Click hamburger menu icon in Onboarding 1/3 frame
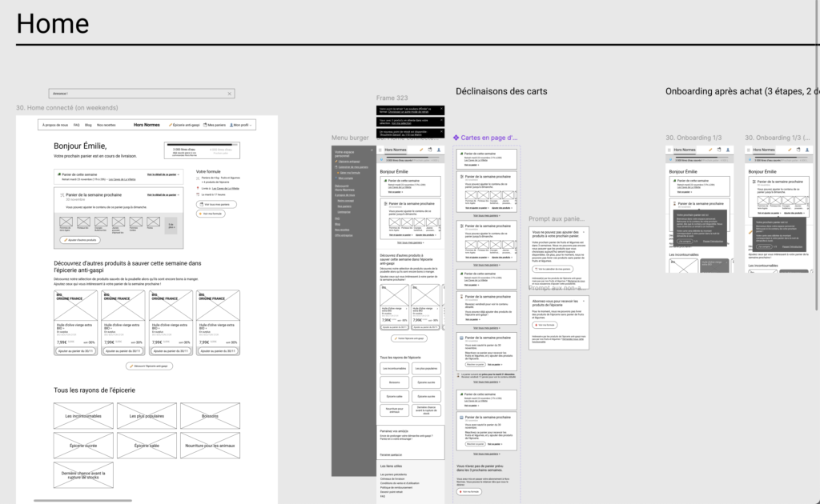The width and height of the screenshot is (820, 504). tap(670, 150)
